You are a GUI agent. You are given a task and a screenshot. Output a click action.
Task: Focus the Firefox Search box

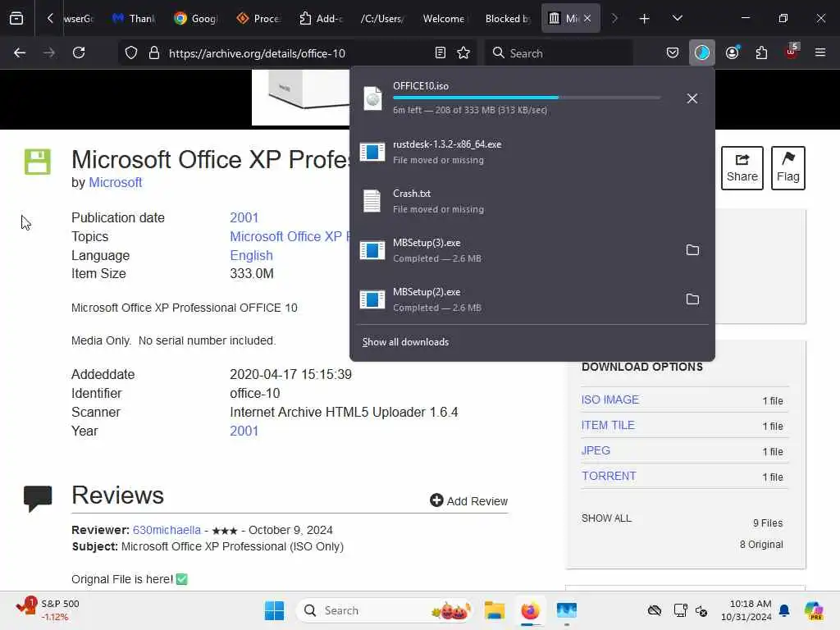(x=559, y=53)
